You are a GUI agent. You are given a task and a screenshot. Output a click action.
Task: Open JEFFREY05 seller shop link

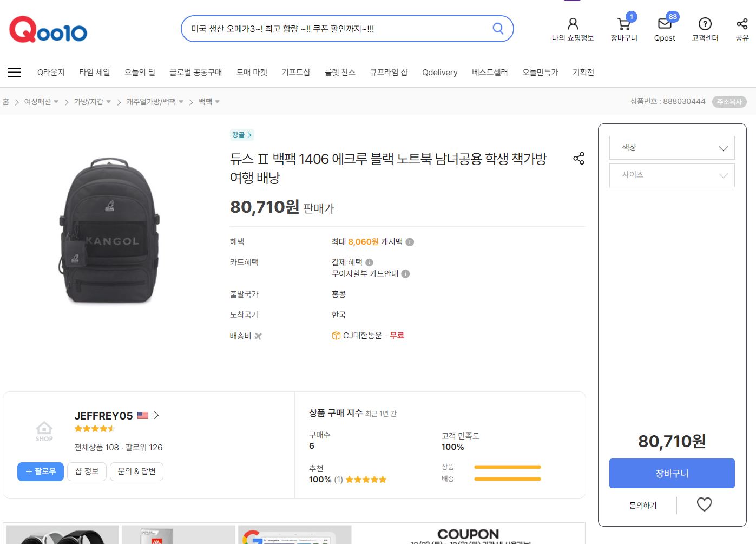[103, 416]
